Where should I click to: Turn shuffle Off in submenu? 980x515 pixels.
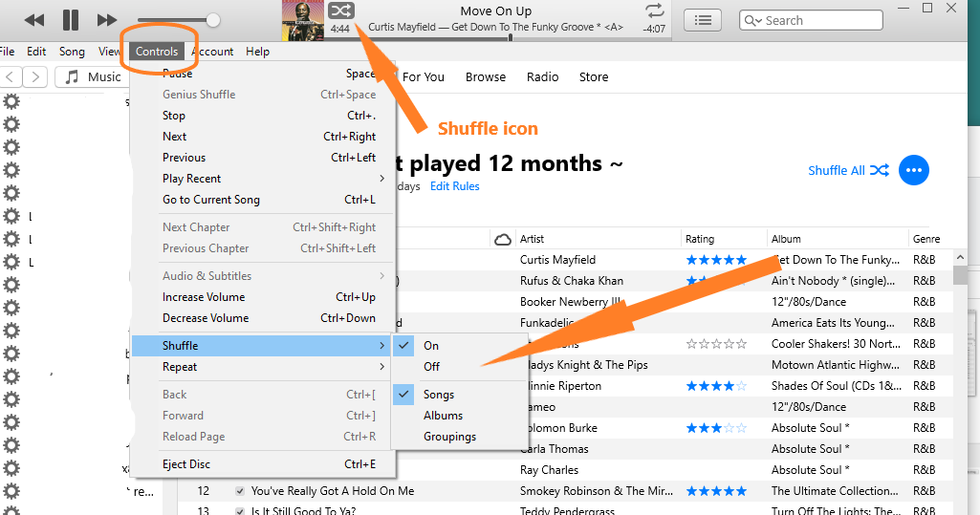[x=459, y=367]
